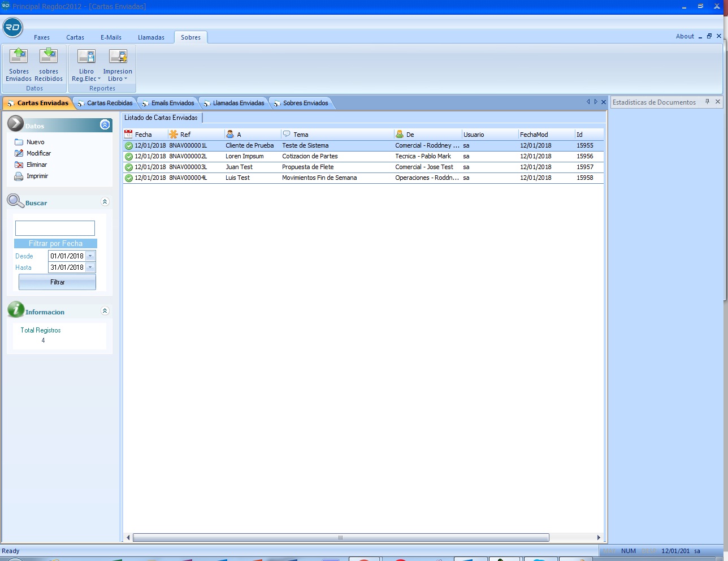
Task: Switch to Llamadas Enviadas document tab
Action: (235, 103)
